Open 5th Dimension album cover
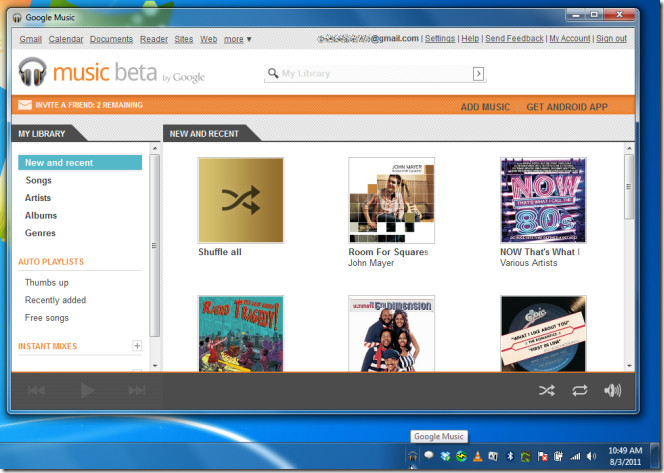The image size is (664, 473). [x=391, y=334]
